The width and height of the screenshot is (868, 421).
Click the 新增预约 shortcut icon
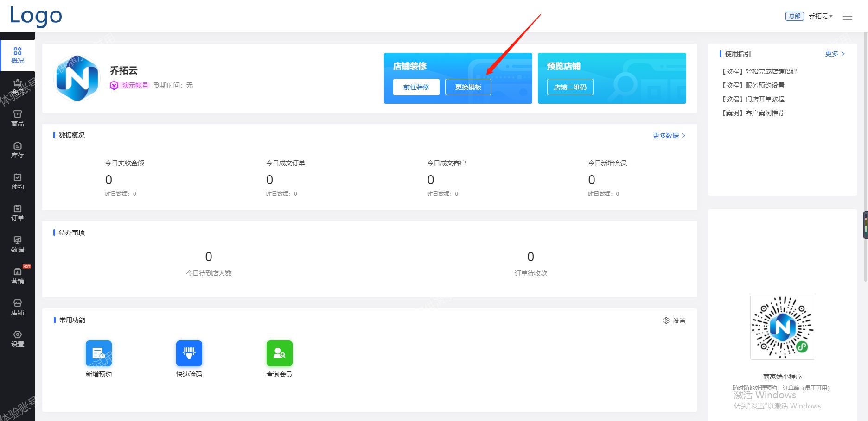click(99, 353)
